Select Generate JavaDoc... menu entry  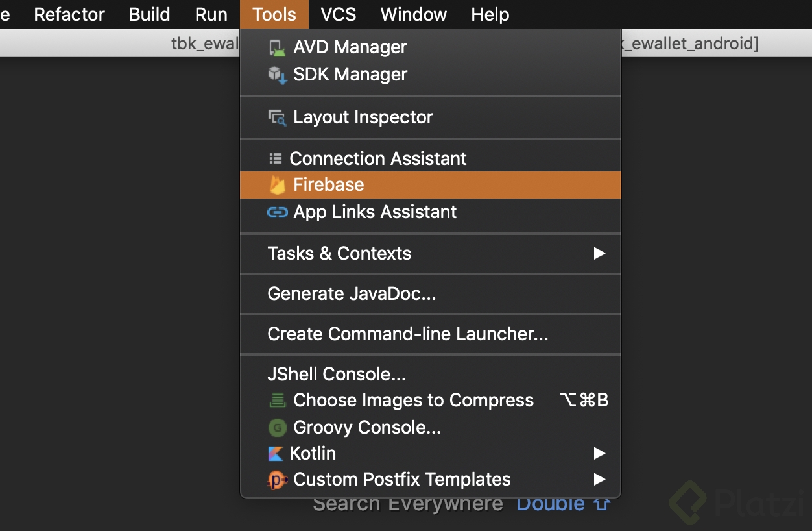[x=352, y=294]
